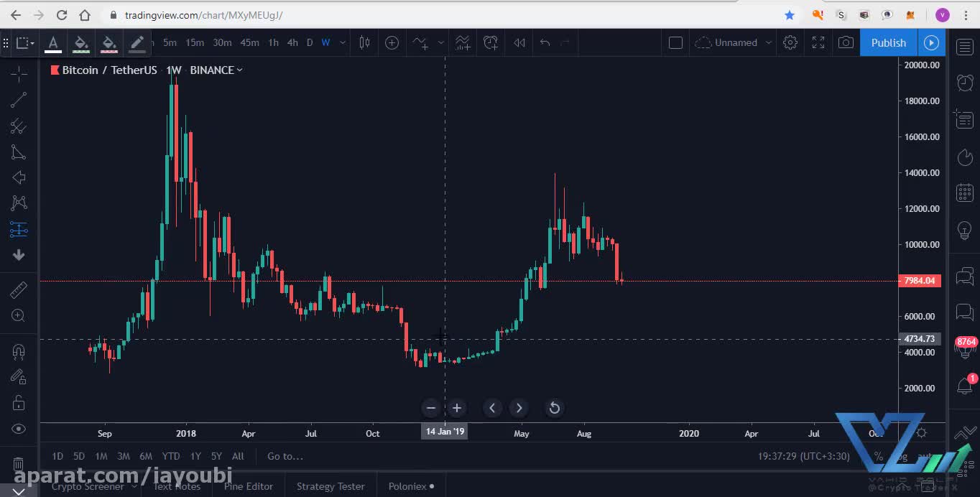Select the trend line drawing tool
This screenshot has width=980, height=497.
[x=19, y=100]
